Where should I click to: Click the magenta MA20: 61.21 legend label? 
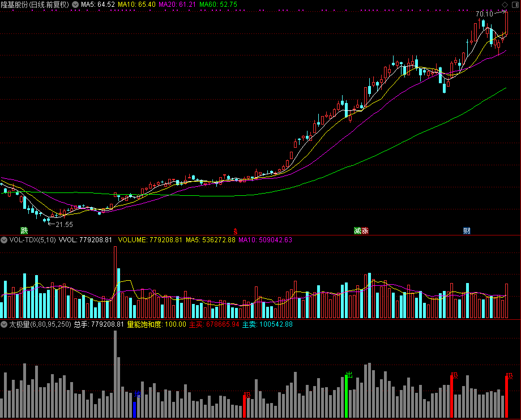pyautogui.click(x=177, y=5)
